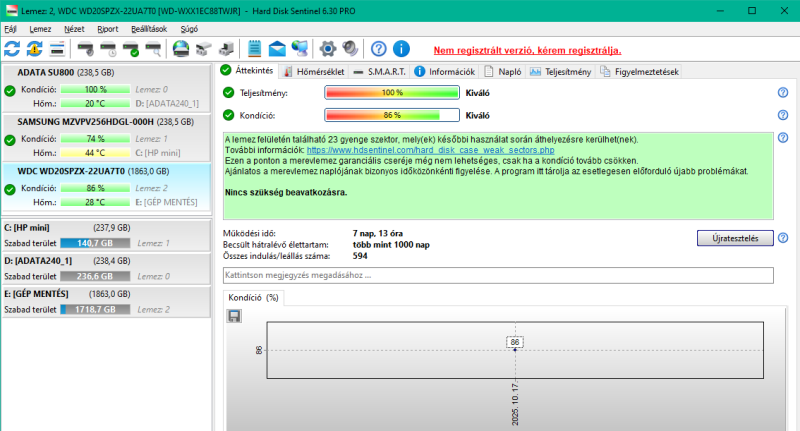800x431 pixels.
Task: Click the globe over disk icon
Action: pos(181,49)
